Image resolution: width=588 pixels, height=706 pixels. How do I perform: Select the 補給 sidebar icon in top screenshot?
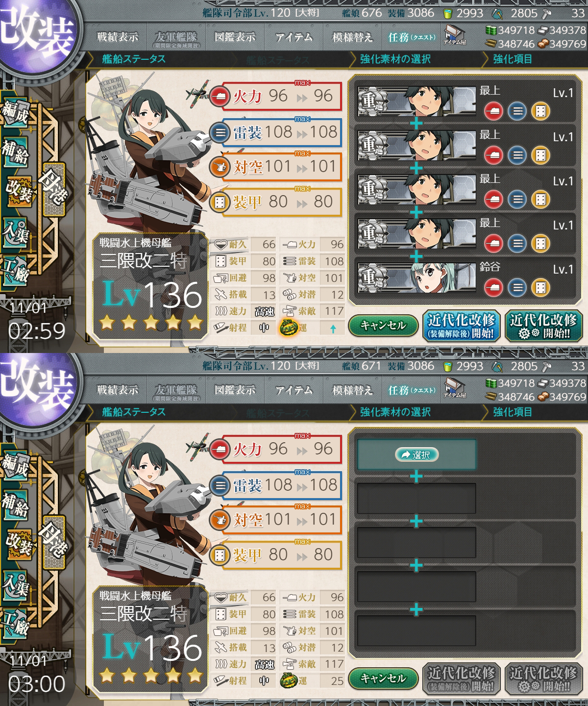coord(15,152)
